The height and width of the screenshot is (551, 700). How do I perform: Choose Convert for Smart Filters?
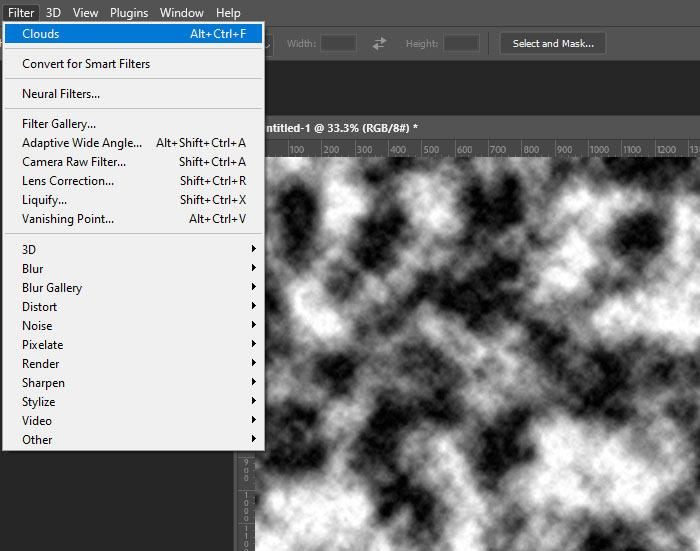[86, 64]
